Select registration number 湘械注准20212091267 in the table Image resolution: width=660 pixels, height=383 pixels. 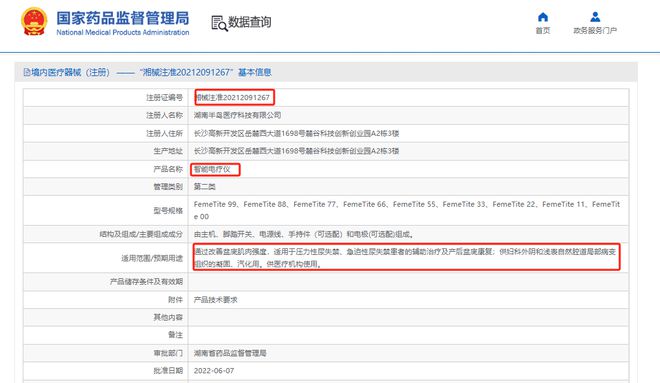click(232, 97)
